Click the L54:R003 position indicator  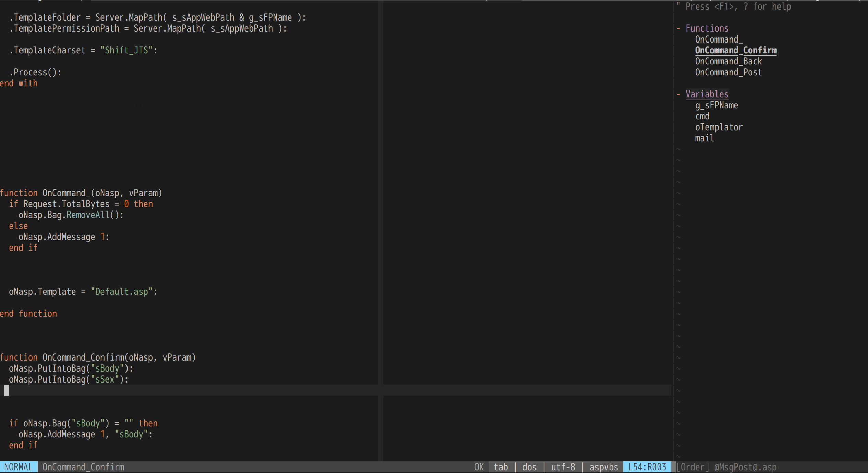click(x=647, y=467)
